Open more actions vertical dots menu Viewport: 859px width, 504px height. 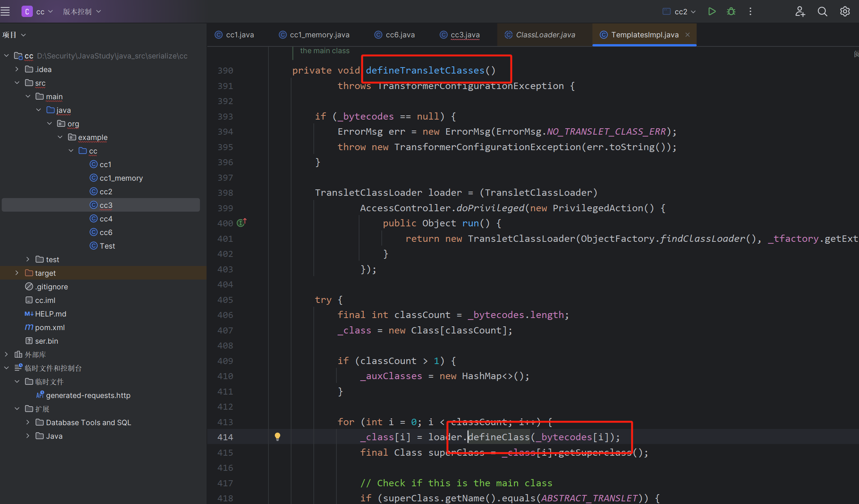(750, 11)
